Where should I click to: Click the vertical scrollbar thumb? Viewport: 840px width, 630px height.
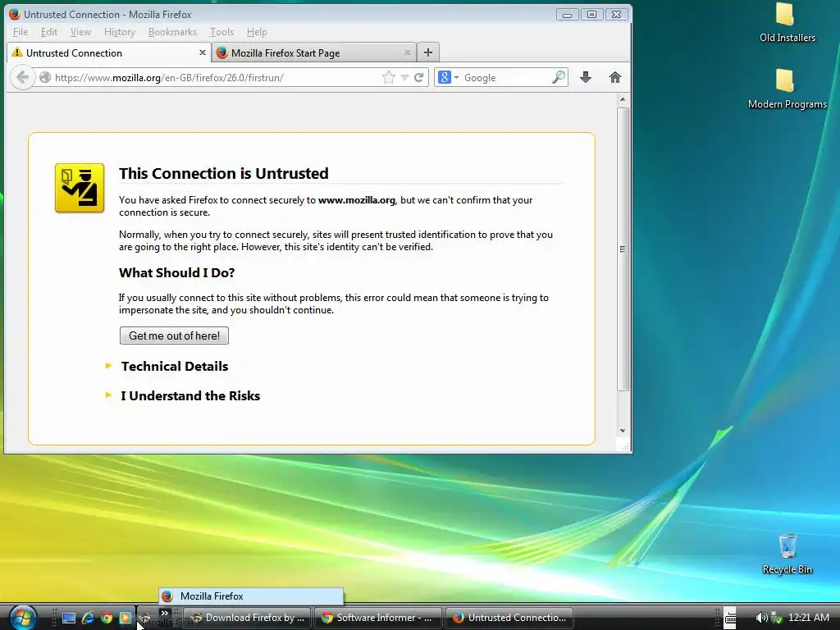pos(623,249)
